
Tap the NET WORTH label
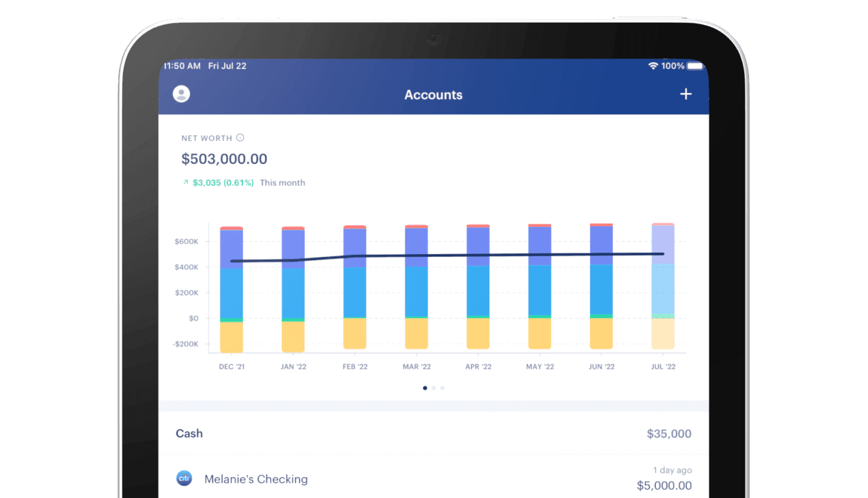[207, 138]
